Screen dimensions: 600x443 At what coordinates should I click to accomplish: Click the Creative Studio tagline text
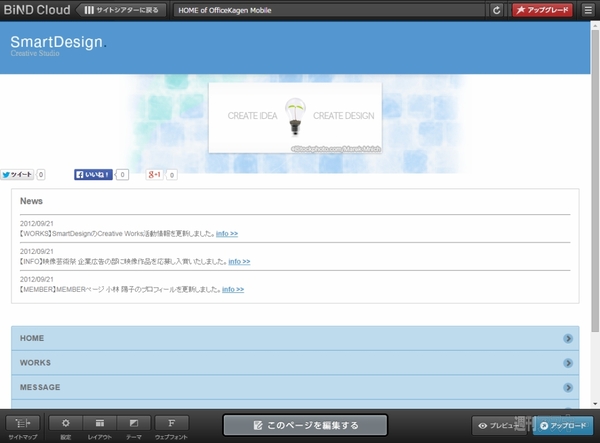pos(35,53)
